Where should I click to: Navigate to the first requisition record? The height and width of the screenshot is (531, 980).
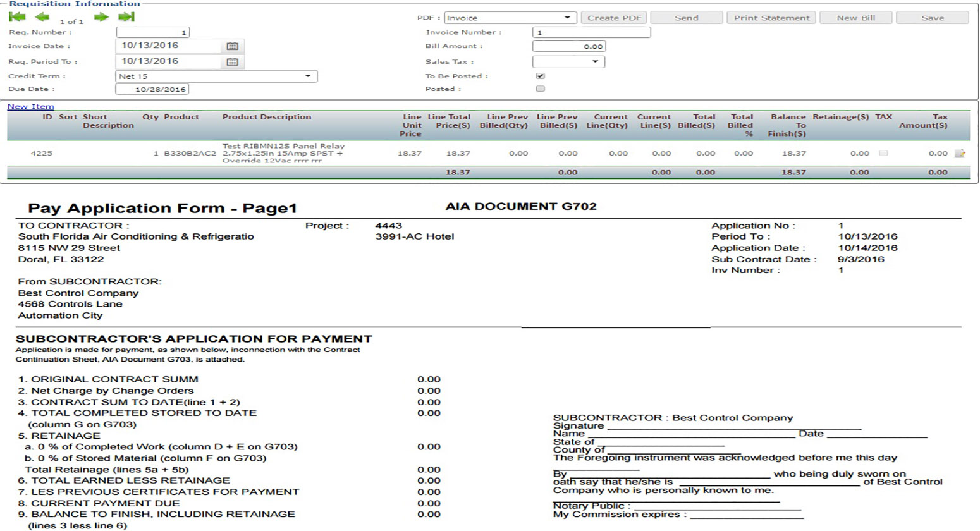coord(17,17)
